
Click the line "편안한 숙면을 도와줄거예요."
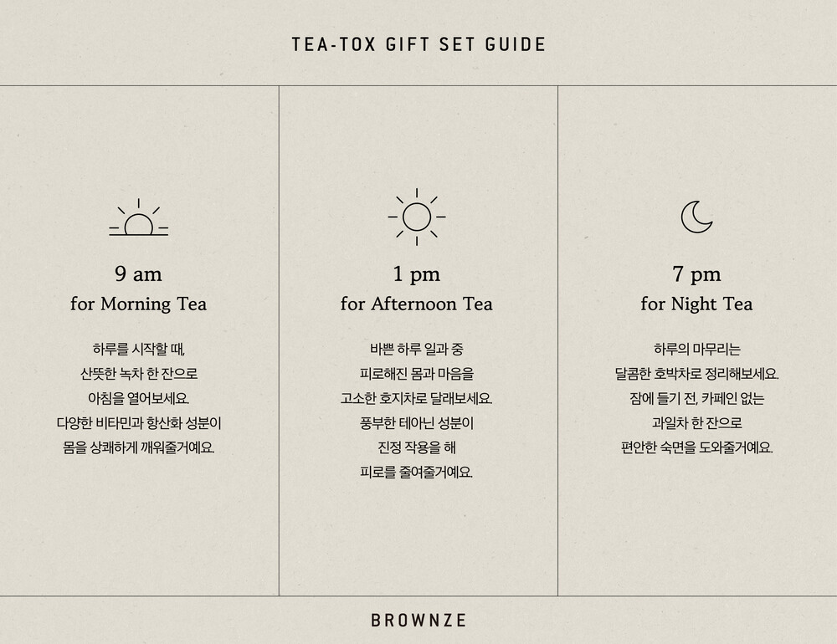point(696,447)
